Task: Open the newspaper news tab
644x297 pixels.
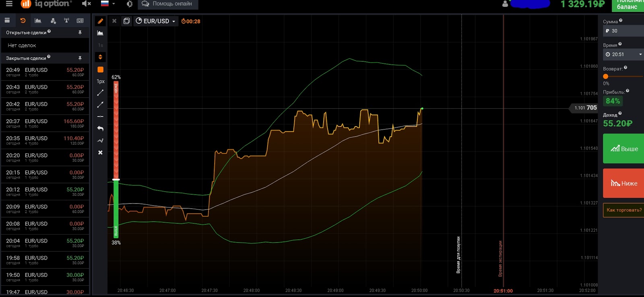Action: 80,21
